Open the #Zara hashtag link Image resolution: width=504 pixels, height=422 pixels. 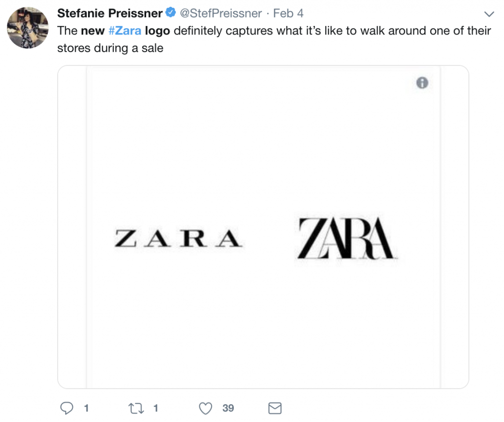pyautogui.click(x=125, y=30)
